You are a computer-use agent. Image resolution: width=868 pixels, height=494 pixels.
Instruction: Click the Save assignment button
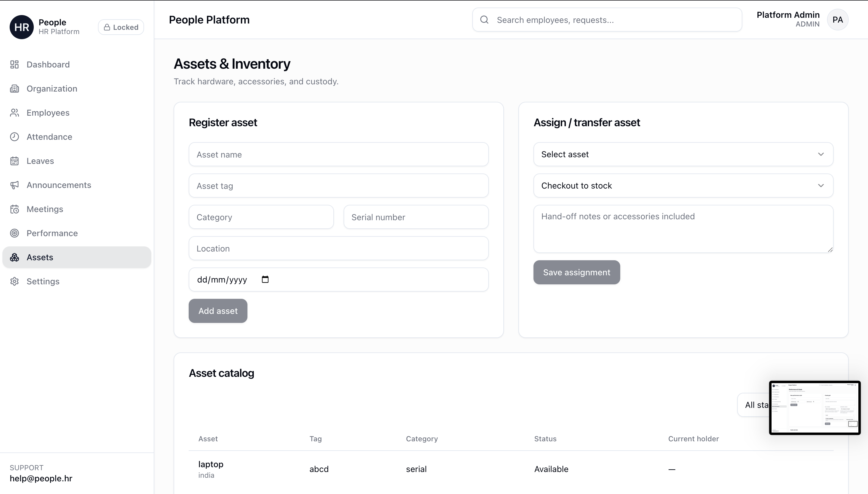pos(576,272)
